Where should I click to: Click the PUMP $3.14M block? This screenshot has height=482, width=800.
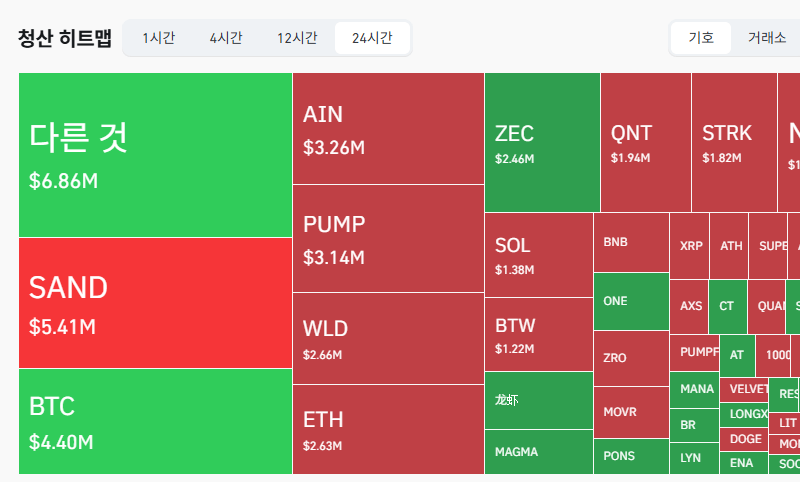(388, 239)
